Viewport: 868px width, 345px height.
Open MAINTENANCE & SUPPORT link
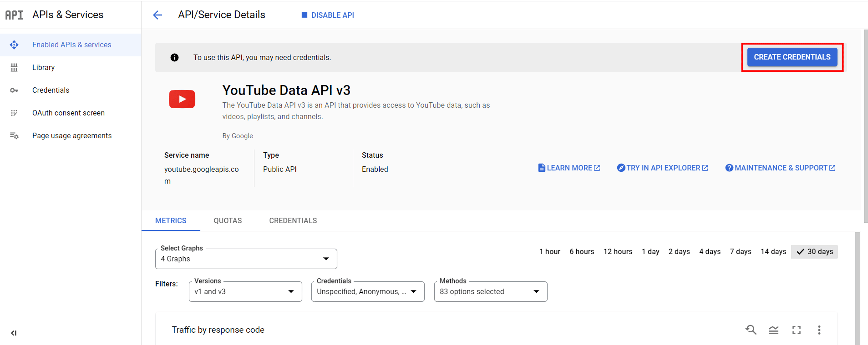pos(780,168)
